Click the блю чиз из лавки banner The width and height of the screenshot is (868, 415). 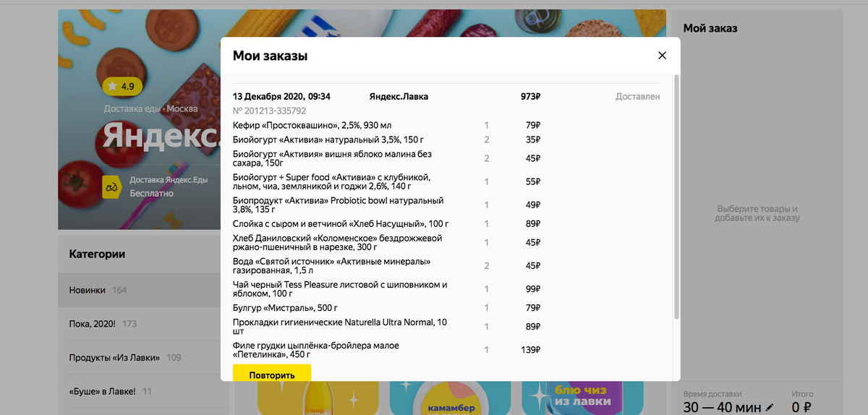pos(584,398)
